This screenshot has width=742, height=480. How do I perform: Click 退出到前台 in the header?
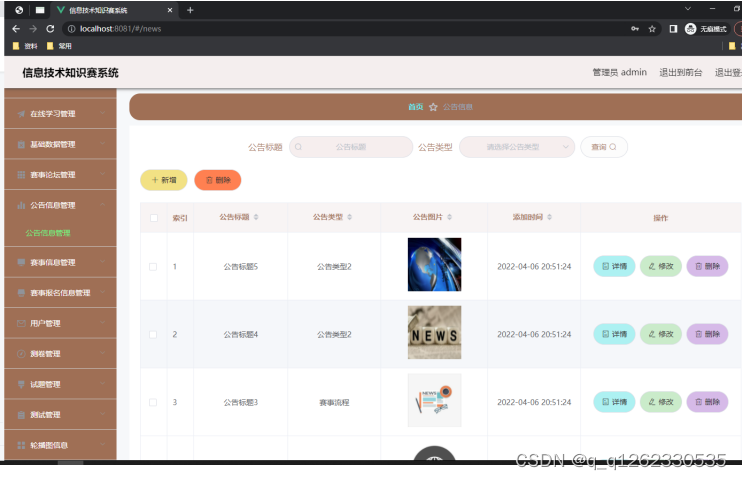point(680,72)
